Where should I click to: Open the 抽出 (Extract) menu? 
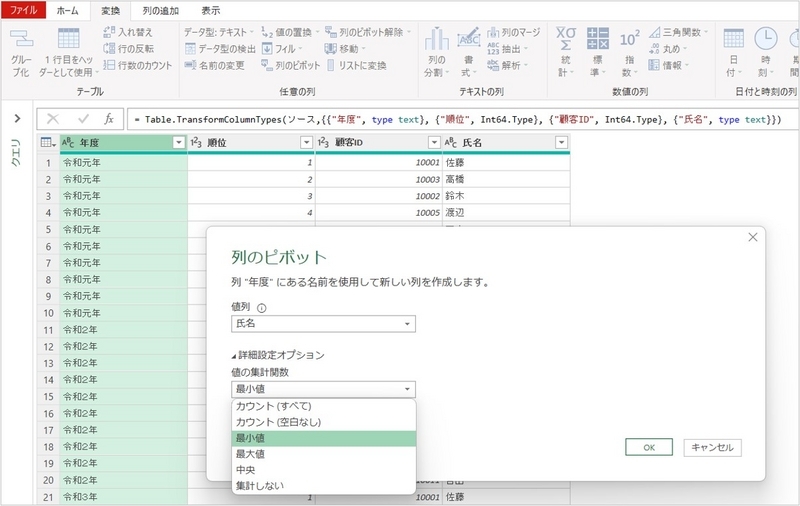pos(508,49)
